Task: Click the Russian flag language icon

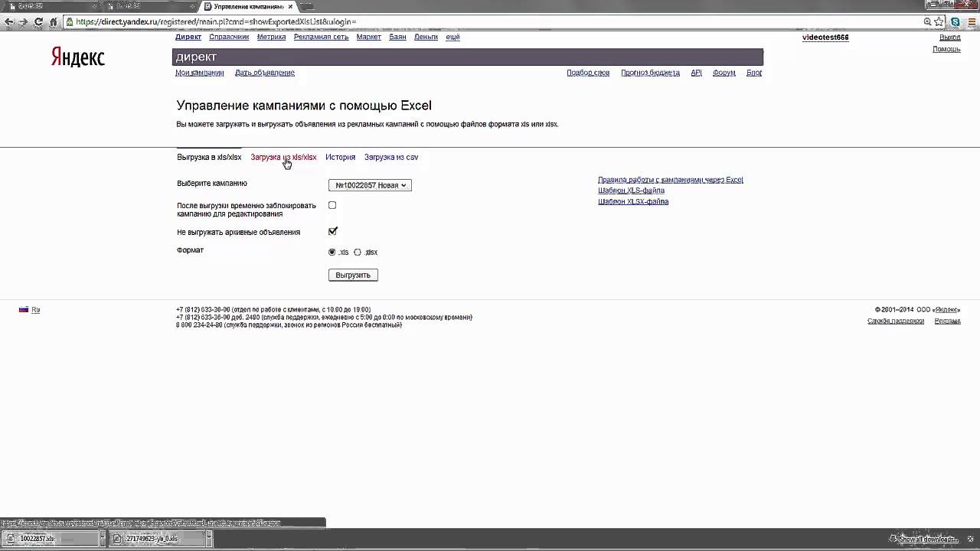Action: pos(24,310)
